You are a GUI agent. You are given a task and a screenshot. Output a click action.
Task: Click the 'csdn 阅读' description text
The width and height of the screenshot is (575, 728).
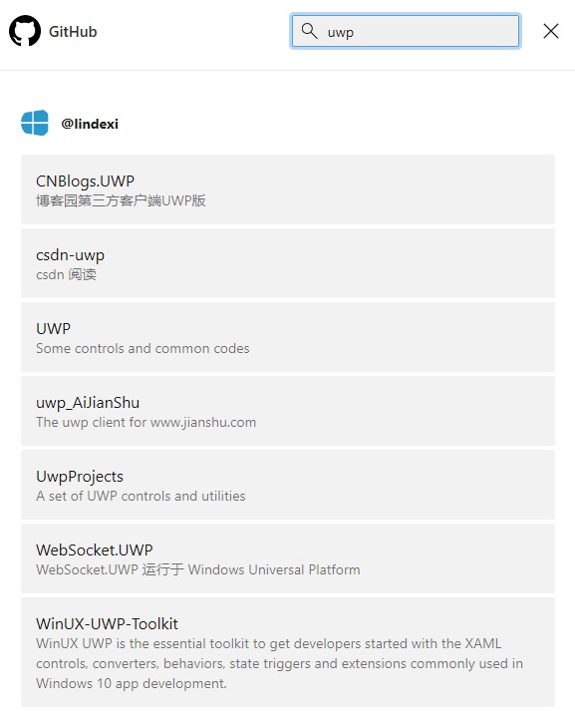pos(66,274)
